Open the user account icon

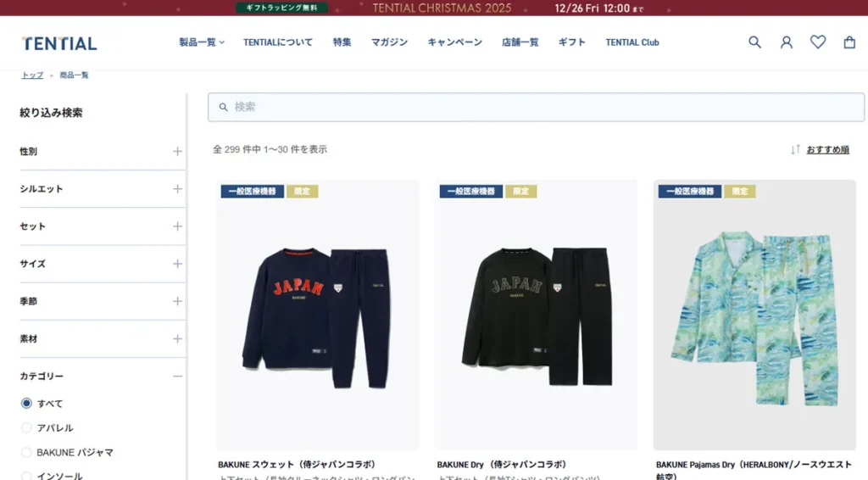[786, 42]
